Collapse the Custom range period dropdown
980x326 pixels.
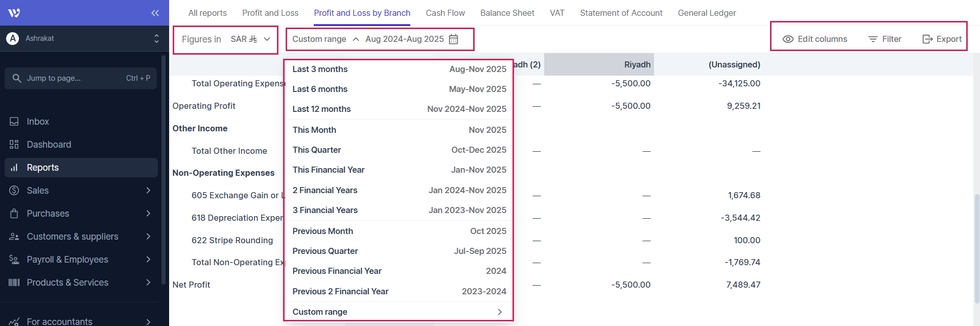click(x=356, y=39)
